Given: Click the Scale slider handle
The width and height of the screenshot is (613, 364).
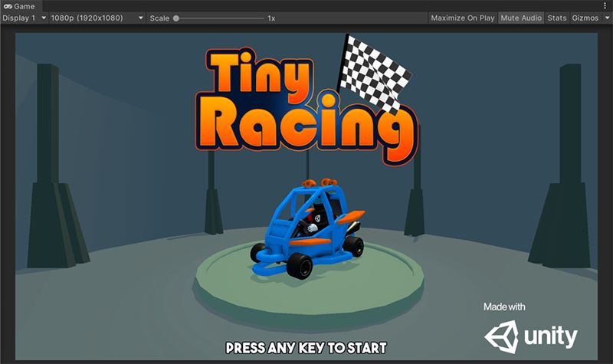Looking at the screenshot, I should 176,18.
